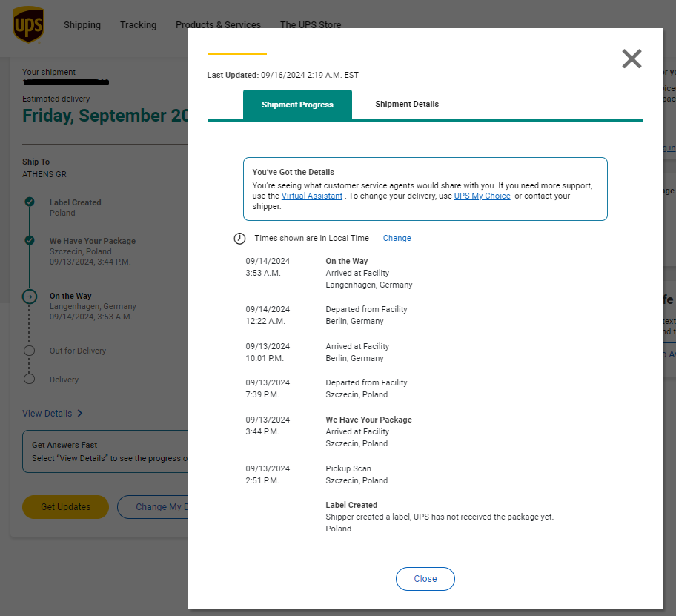Open the Virtual Assistant link

tap(312, 196)
